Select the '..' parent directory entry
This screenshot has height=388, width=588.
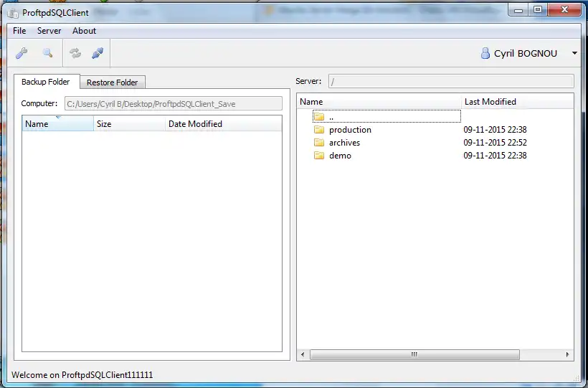tap(387, 117)
